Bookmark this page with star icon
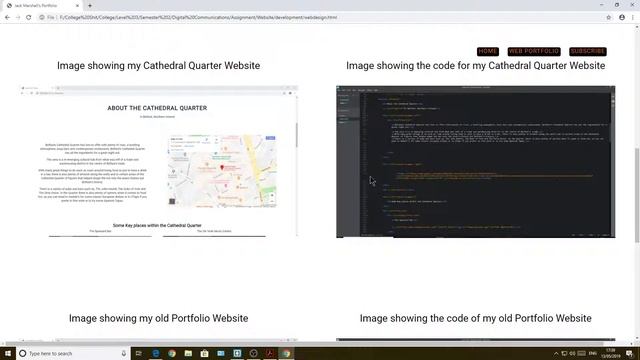640x360 pixels. coord(609,18)
